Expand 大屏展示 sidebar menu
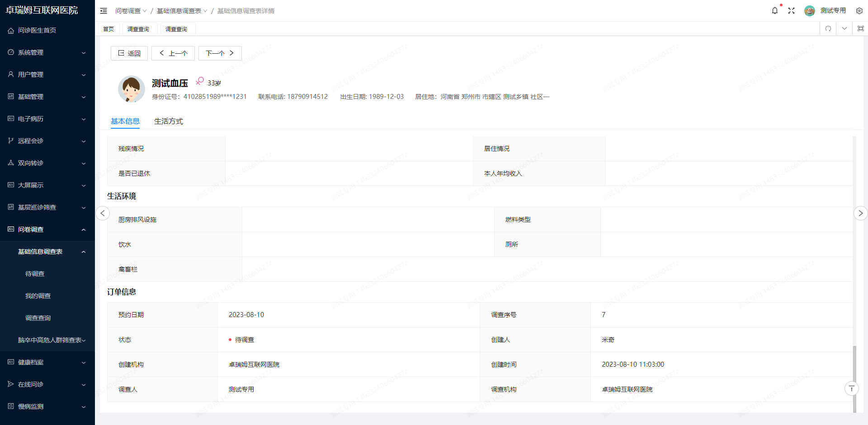 (47, 185)
